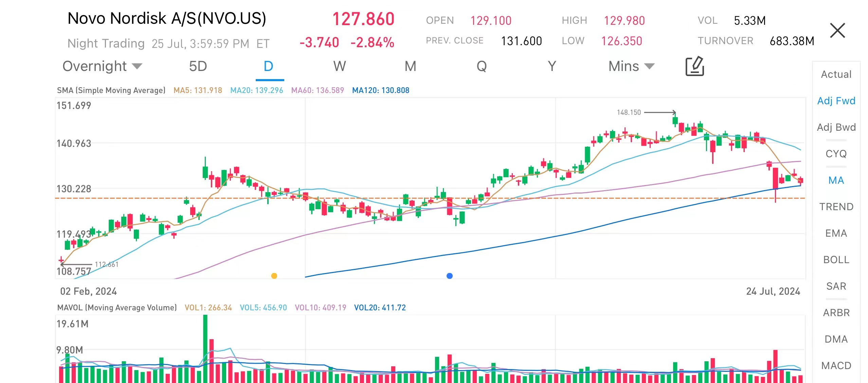868x383 pixels.
Task: Open SMA Simple Moving Average settings
Action: click(111, 90)
